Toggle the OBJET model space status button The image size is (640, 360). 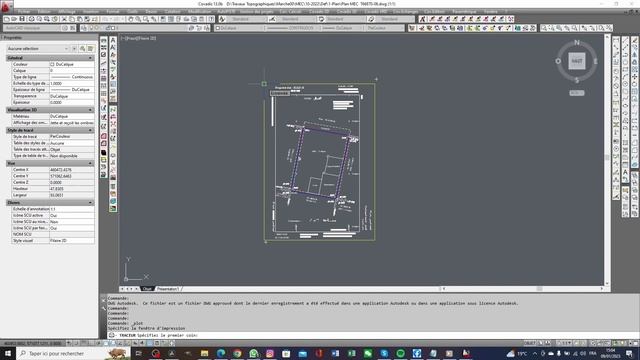pos(529,344)
